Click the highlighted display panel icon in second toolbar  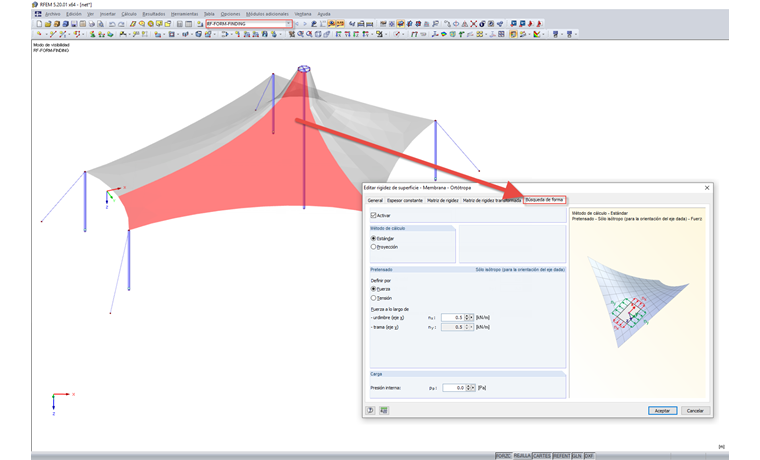pyautogui.click(x=513, y=34)
